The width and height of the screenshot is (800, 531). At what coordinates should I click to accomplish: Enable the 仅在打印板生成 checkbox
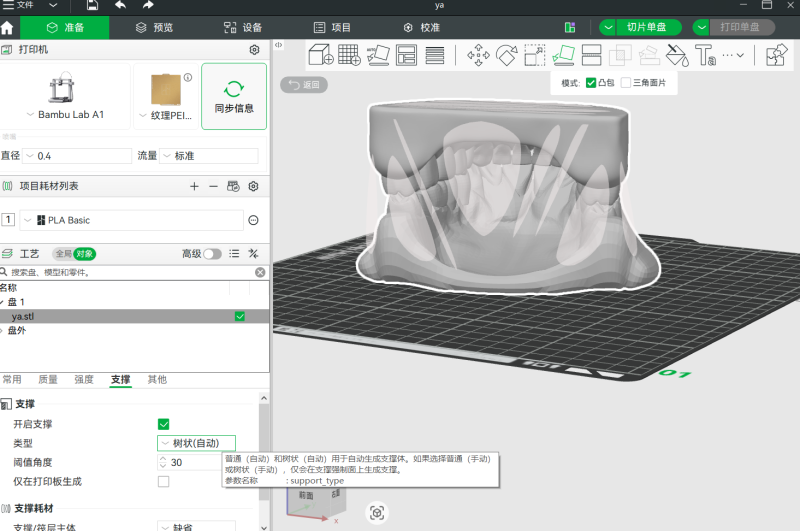point(164,481)
